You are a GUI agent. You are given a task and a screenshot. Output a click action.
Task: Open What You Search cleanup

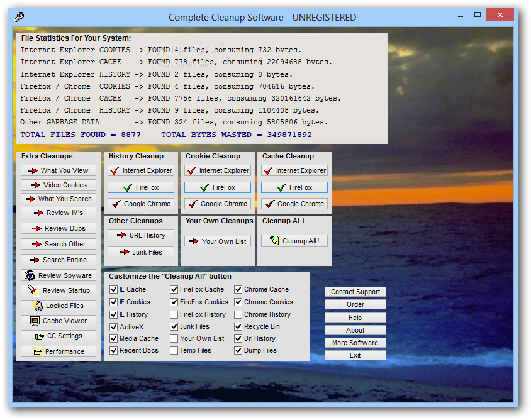point(59,199)
